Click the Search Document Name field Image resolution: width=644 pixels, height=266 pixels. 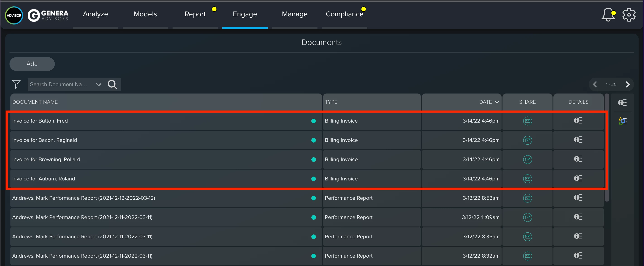coord(60,84)
